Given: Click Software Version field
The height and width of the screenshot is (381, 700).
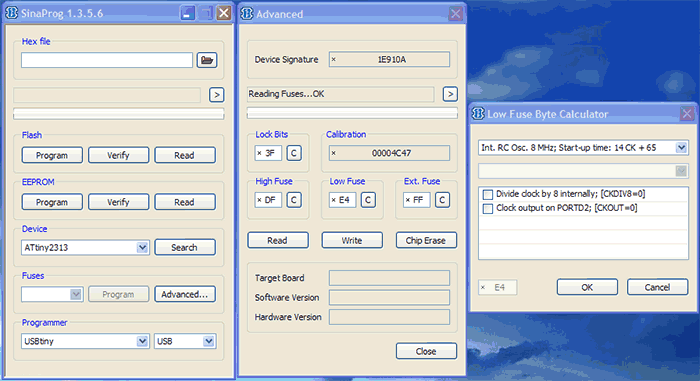Looking at the screenshot, I should (x=389, y=297).
